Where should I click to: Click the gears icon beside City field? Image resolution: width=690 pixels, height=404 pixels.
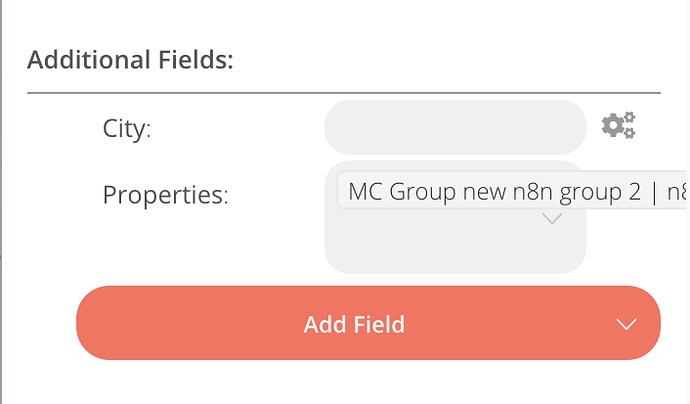pyautogui.click(x=619, y=125)
